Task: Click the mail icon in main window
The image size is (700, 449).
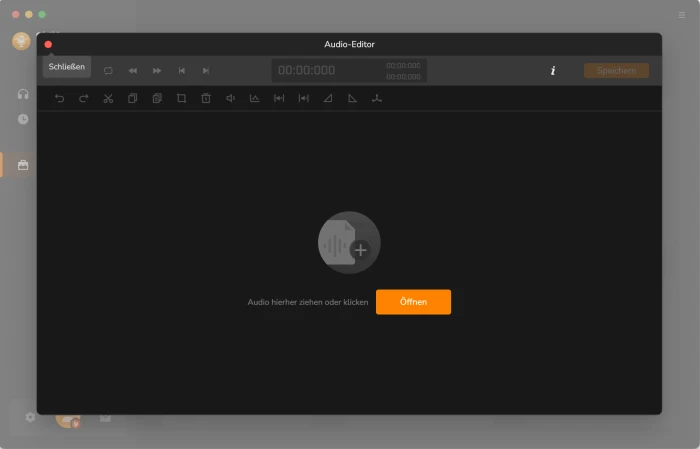Action: point(105,418)
